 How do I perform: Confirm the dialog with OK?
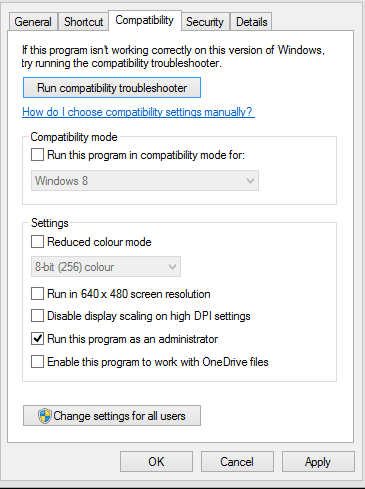(156, 462)
